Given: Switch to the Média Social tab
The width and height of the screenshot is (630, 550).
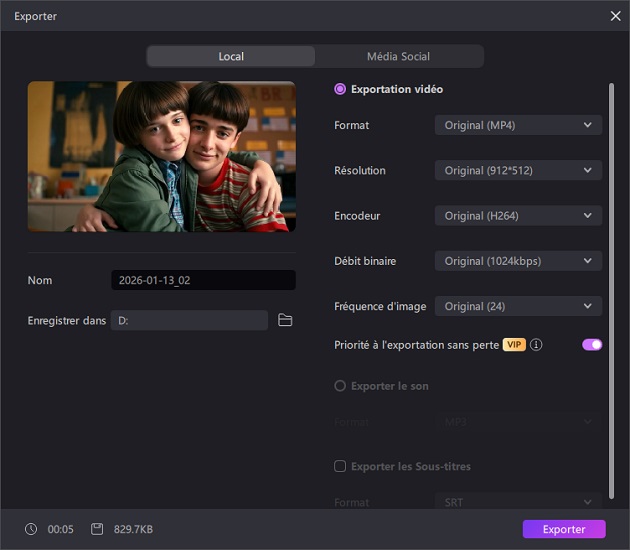Looking at the screenshot, I should coord(398,56).
